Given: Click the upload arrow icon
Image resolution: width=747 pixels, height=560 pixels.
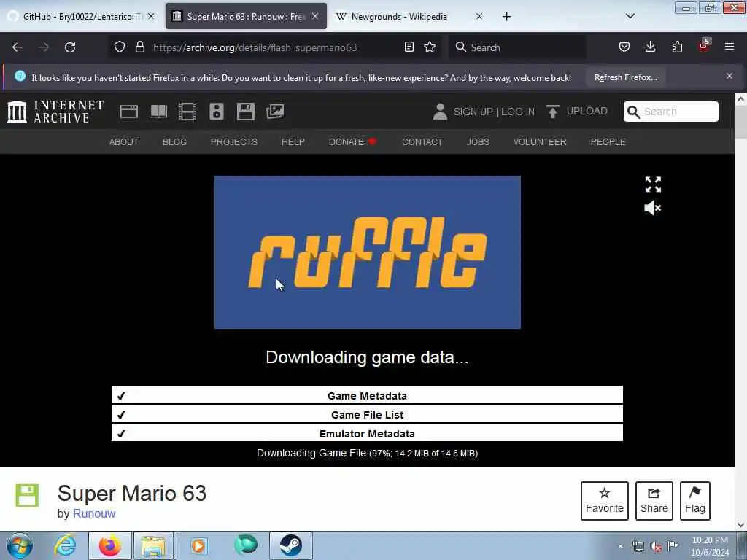Looking at the screenshot, I should coord(553,112).
